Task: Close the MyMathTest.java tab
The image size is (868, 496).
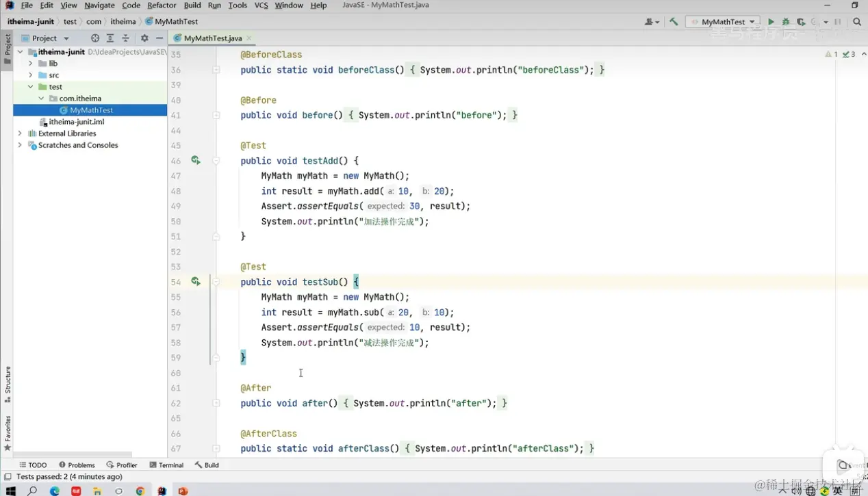Action: click(x=249, y=38)
